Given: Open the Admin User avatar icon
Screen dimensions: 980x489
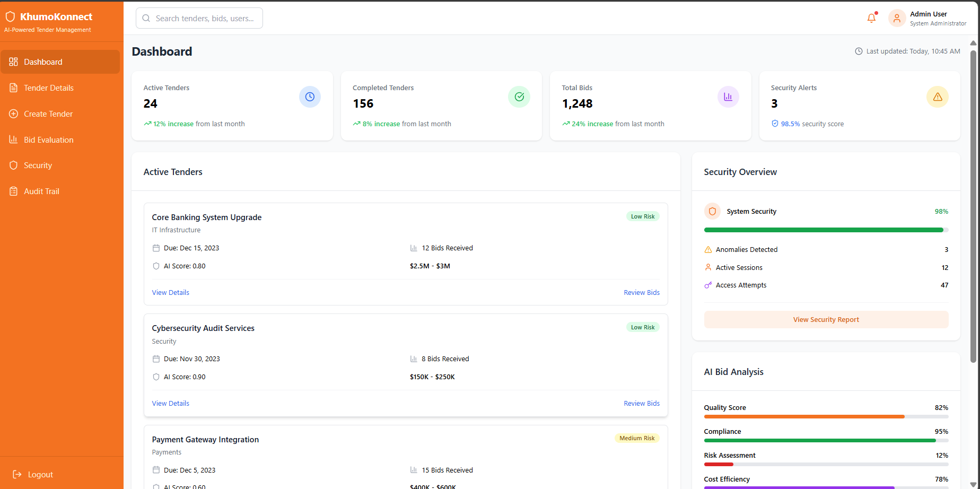Looking at the screenshot, I should [897, 19].
